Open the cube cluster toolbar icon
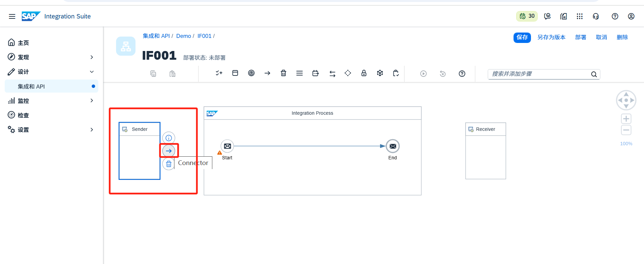644x264 pixels. point(380,73)
